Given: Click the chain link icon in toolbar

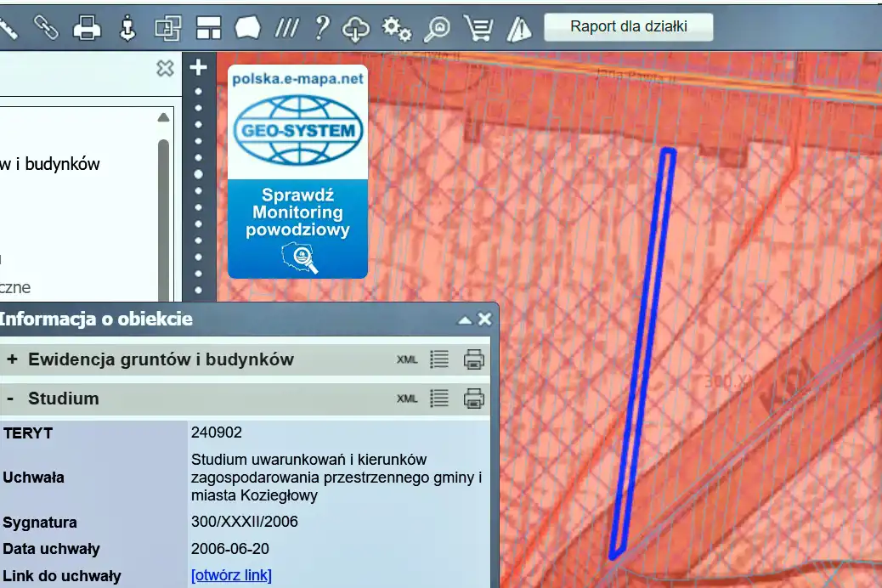Looking at the screenshot, I should pyautogui.click(x=46, y=27).
